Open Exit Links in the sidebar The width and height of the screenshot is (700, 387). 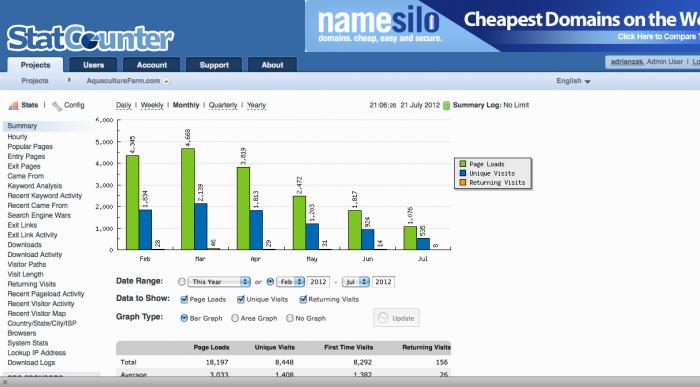22,225
